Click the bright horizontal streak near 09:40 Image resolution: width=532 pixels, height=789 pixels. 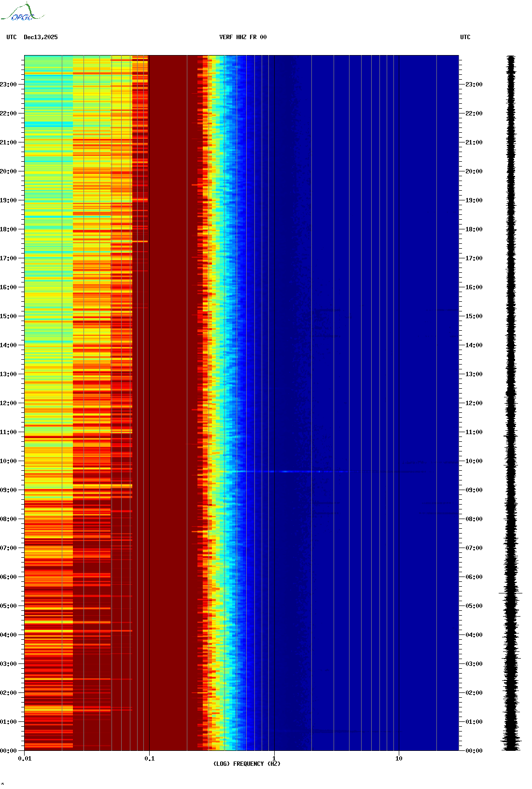tap(290, 471)
